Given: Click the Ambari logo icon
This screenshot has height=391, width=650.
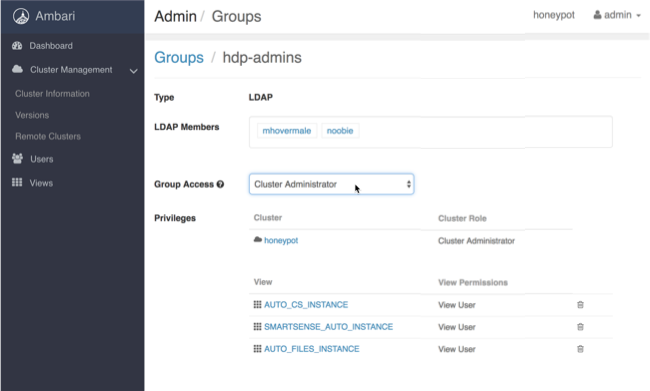Looking at the screenshot, I should (21, 16).
